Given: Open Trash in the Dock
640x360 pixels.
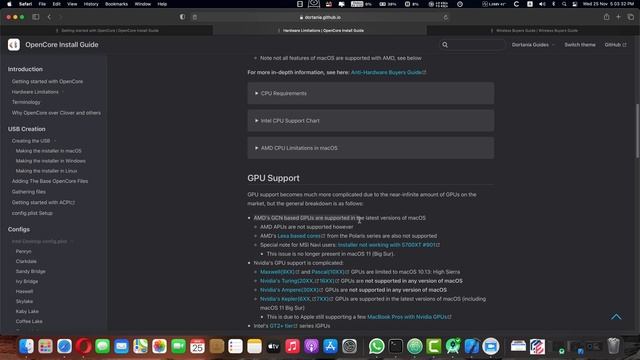Looking at the screenshot, I should pos(613,346).
